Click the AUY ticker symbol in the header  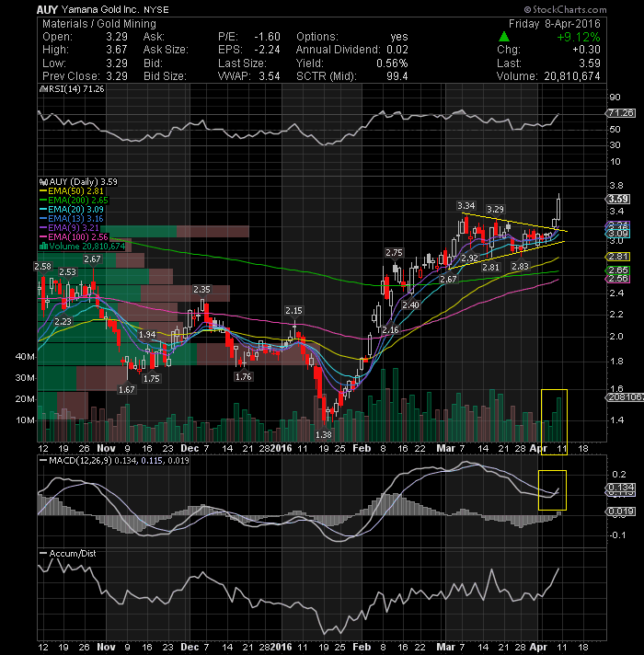47,9
